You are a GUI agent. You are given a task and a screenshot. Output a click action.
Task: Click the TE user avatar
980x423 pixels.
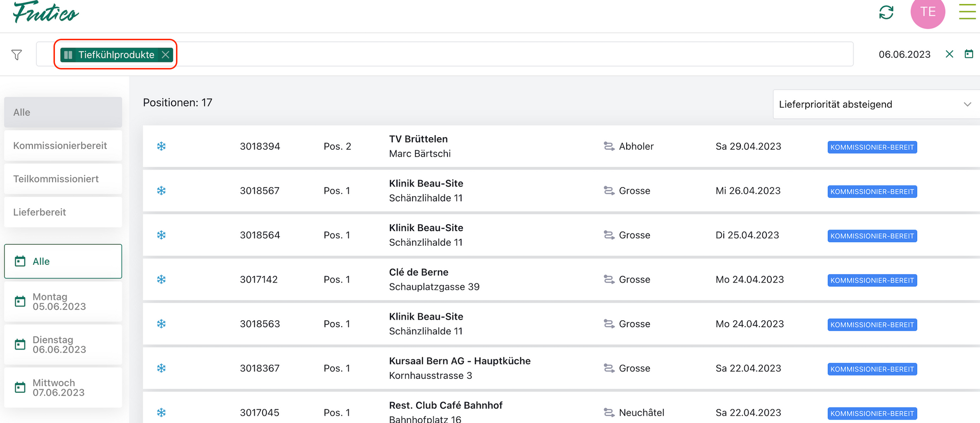tap(928, 12)
